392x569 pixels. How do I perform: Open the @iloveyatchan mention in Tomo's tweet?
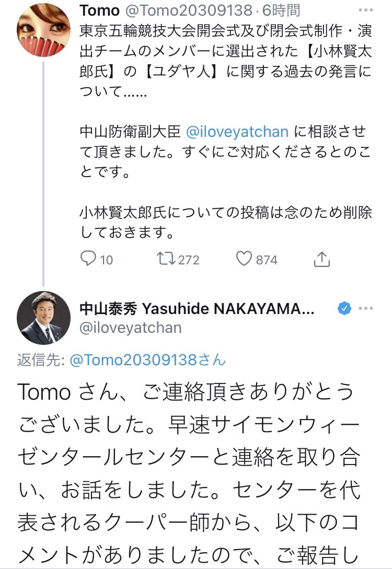(237, 131)
